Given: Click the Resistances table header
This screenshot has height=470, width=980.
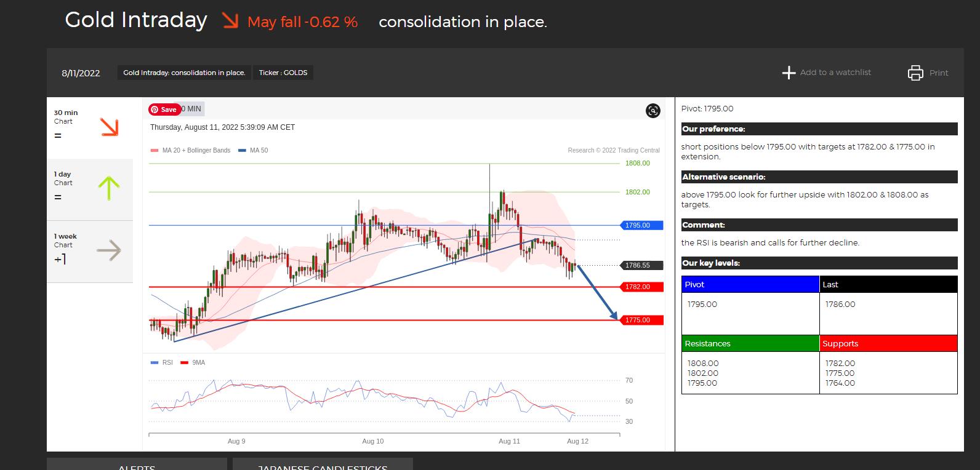Looking at the screenshot, I should pyautogui.click(x=750, y=343).
